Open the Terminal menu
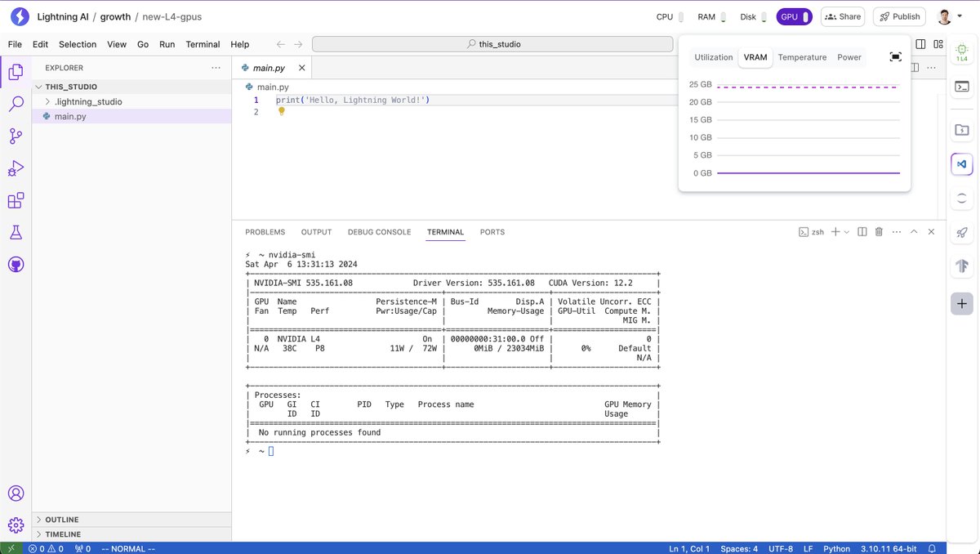The image size is (980, 554). (x=203, y=44)
